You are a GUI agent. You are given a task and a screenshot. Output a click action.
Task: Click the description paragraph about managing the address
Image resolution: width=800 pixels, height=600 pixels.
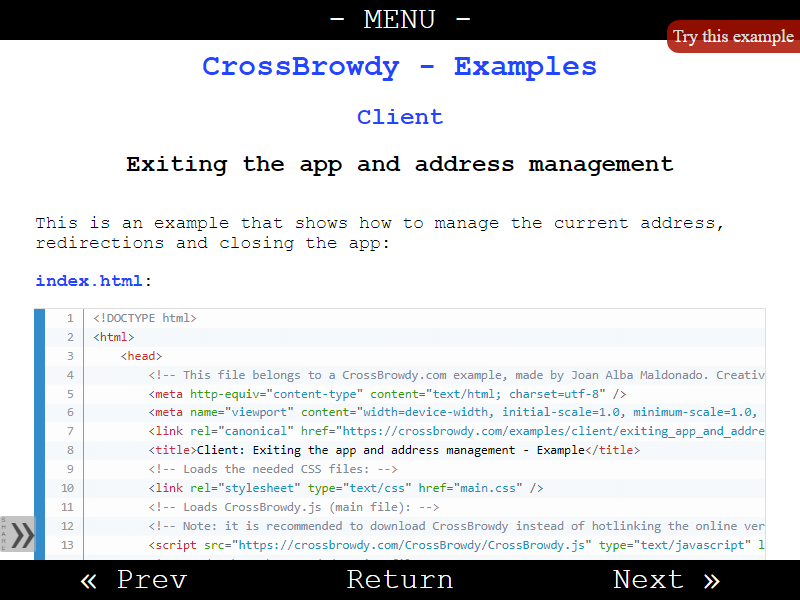380,233
